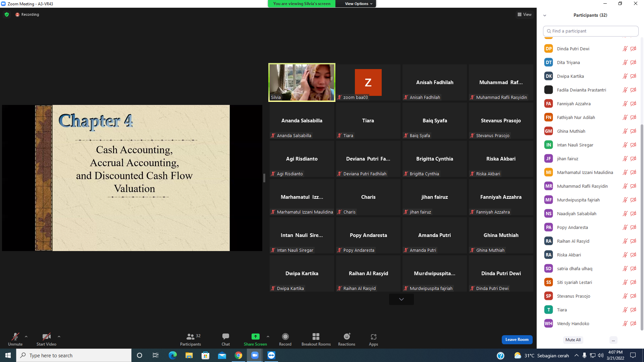Expand share options arrow next to Share Screen

(268, 337)
